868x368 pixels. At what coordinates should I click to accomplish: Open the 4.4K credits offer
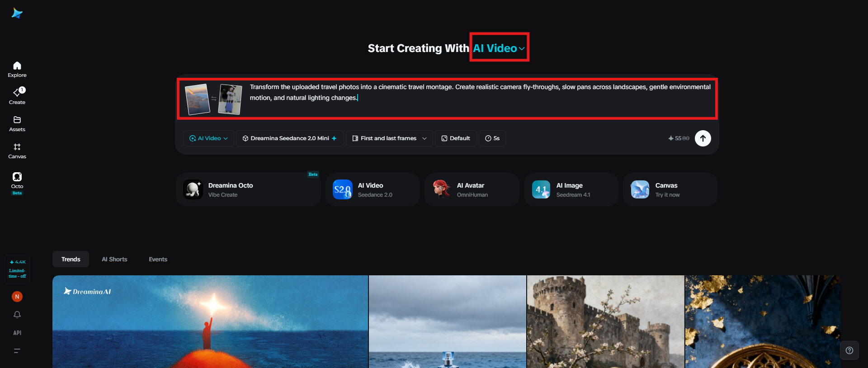point(17,269)
